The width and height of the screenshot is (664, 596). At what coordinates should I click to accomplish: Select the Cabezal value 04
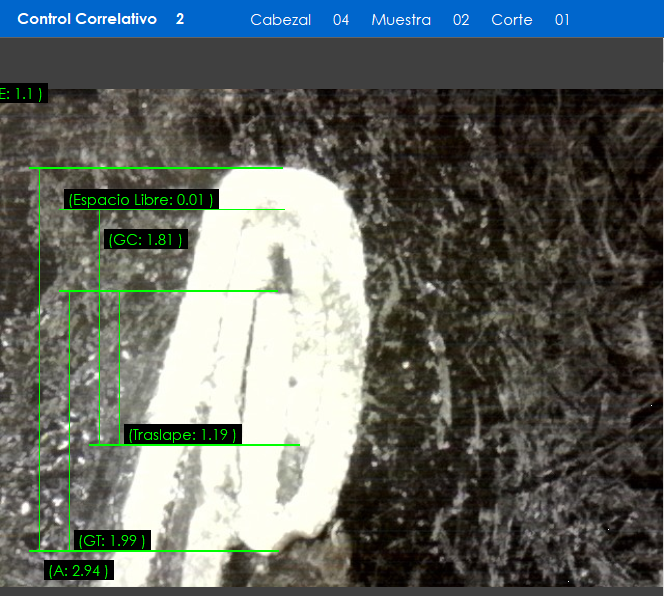[x=341, y=20]
